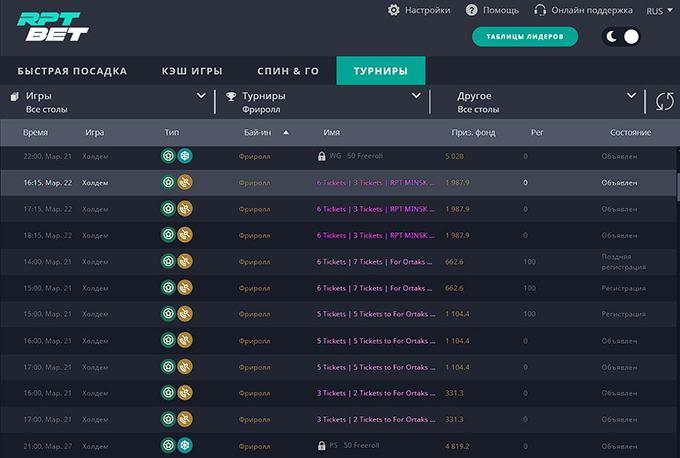
Task: Click the lock icon on PS 50 Freeroll
Action: [x=321, y=444]
